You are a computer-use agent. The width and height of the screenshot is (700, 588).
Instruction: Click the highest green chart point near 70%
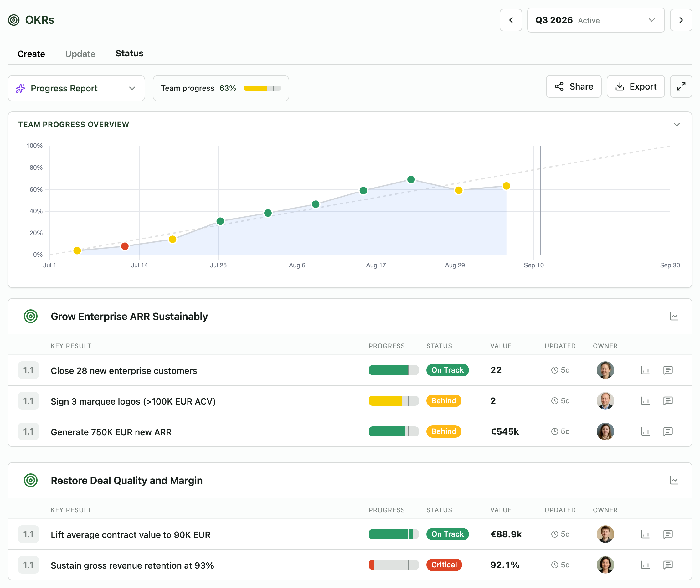point(411,179)
